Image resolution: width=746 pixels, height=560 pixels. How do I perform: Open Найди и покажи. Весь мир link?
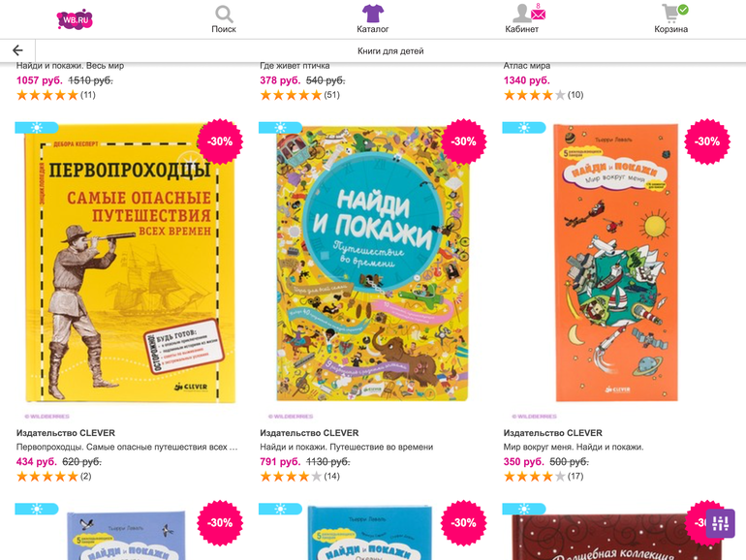tap(70, 66)
